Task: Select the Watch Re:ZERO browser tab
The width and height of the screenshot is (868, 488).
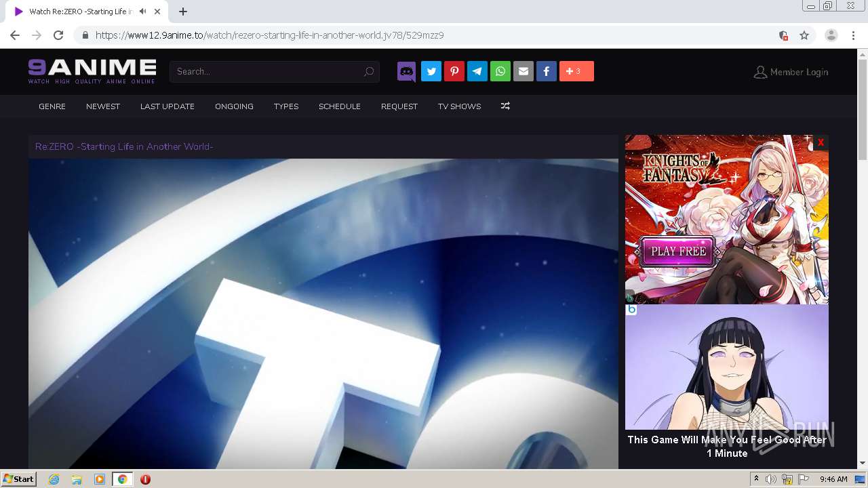Action: pos(87,12)
